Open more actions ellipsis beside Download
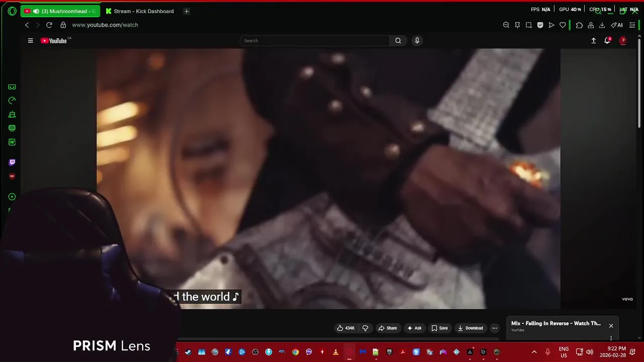644x362 pixels. (495, 328)
